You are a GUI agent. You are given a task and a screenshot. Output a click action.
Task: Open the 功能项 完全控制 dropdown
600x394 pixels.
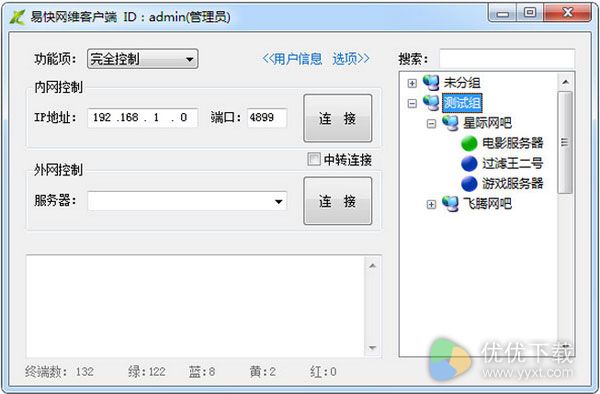click(x=143, y=59)
